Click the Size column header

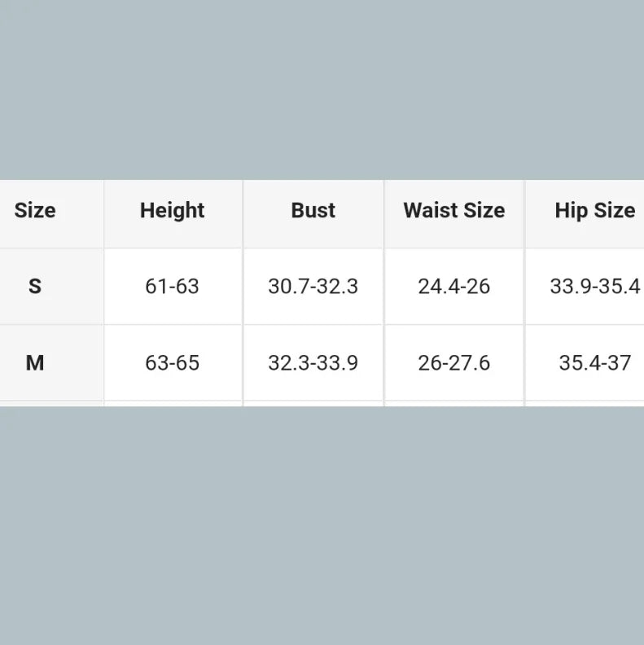pyautogui.click(x=35, y=210)
